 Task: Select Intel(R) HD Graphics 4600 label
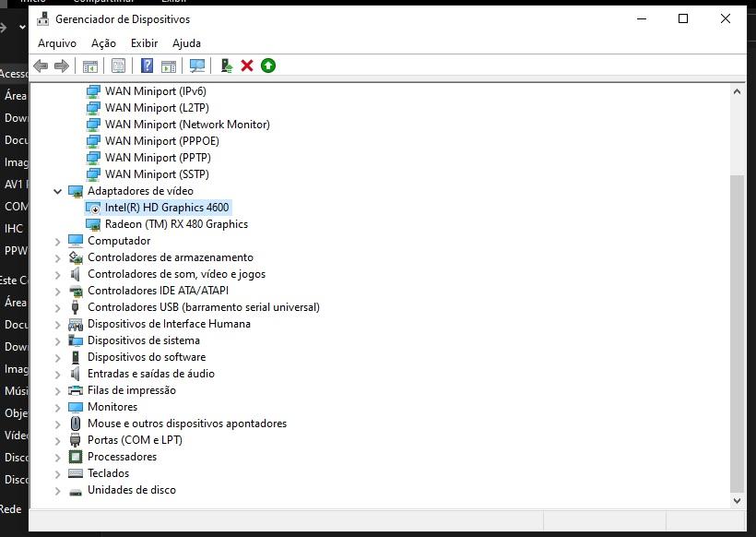pyautogui.click(x=167, y=208)
